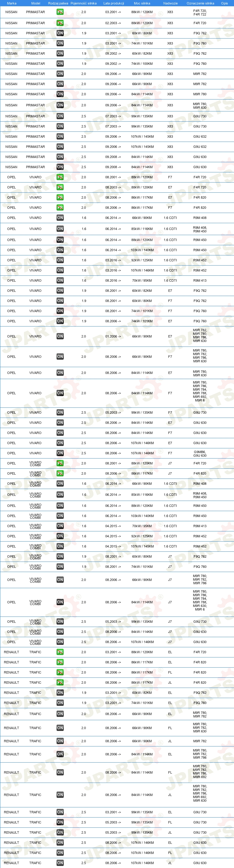
Task: Click the Oznaczenie silnika column header
Action: pos(200,3)
